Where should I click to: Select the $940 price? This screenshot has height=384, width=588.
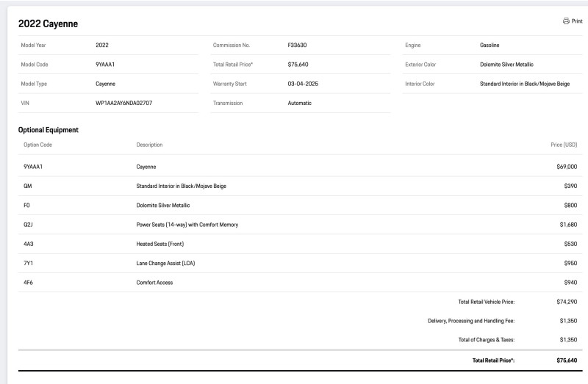[570, 283]
